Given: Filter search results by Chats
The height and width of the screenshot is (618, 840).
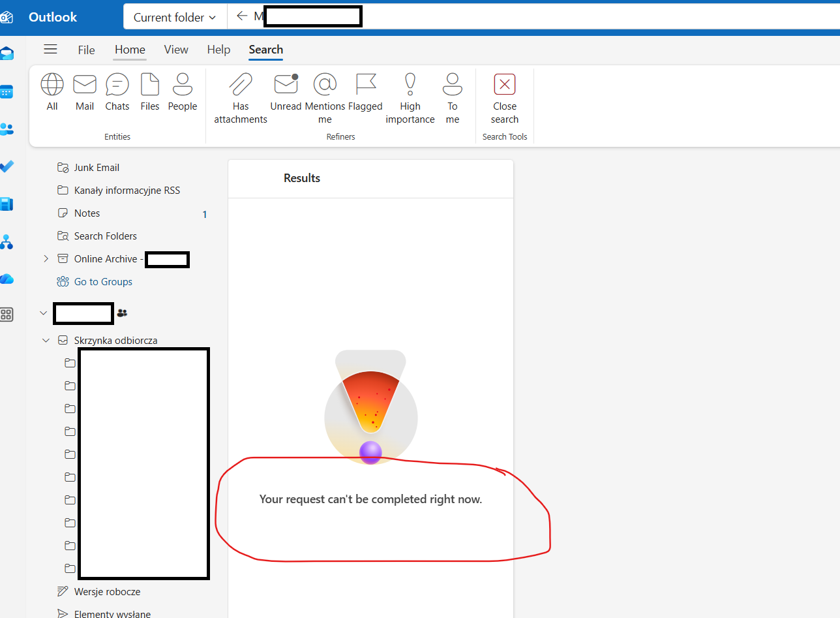Looking at the screenshot, I should point(117,92).
